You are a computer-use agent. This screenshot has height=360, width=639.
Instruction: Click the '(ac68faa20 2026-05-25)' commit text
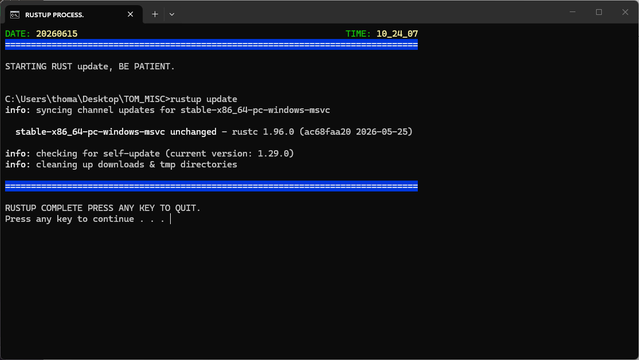pos(356,132)
